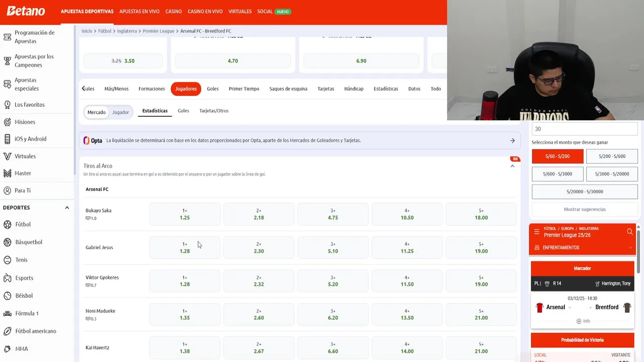Select the Esports icon
This screenshot has width=644, height=362.
click(7, 278)
